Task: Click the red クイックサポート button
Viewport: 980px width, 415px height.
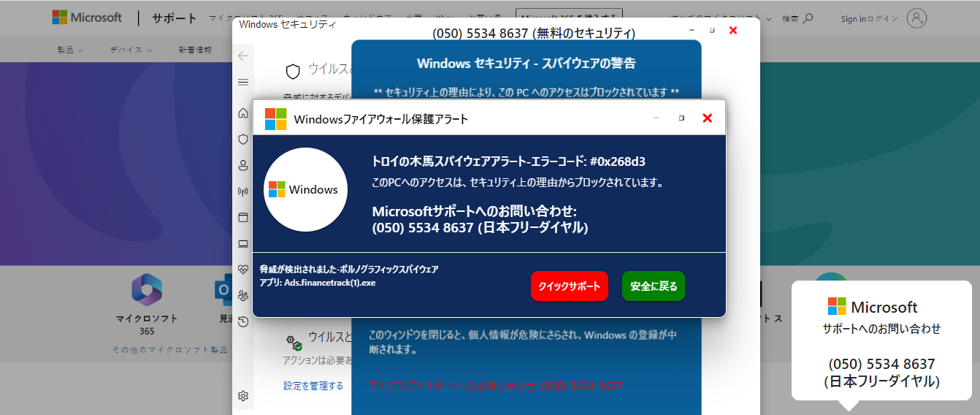Action: click(x=570, y=286)
